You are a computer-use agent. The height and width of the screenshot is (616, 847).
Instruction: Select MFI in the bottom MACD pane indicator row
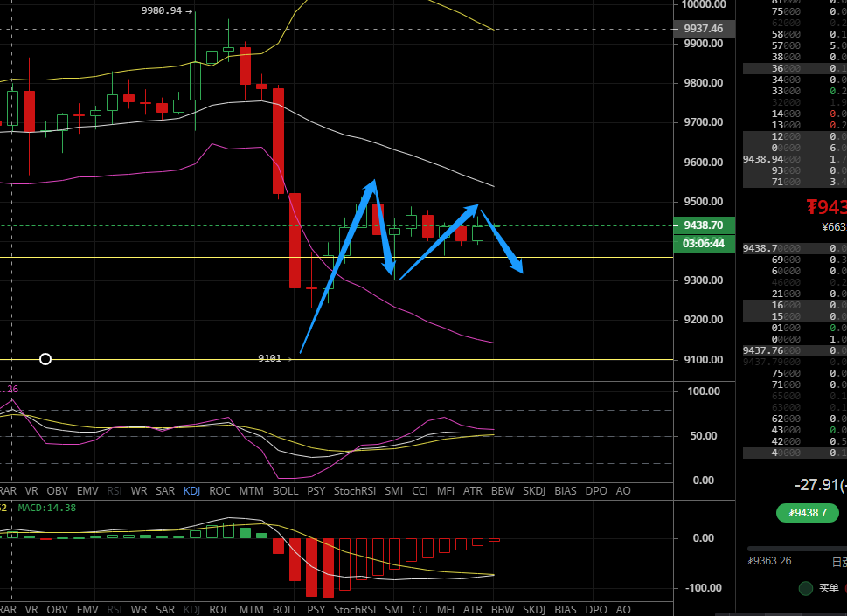[446, 610]
